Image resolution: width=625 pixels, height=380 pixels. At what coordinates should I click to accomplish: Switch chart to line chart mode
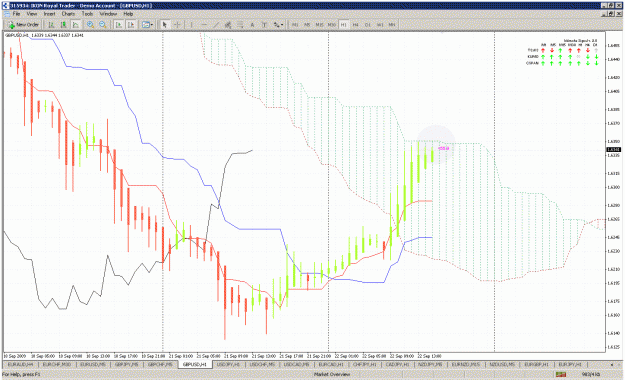click(x=75, y=25)
